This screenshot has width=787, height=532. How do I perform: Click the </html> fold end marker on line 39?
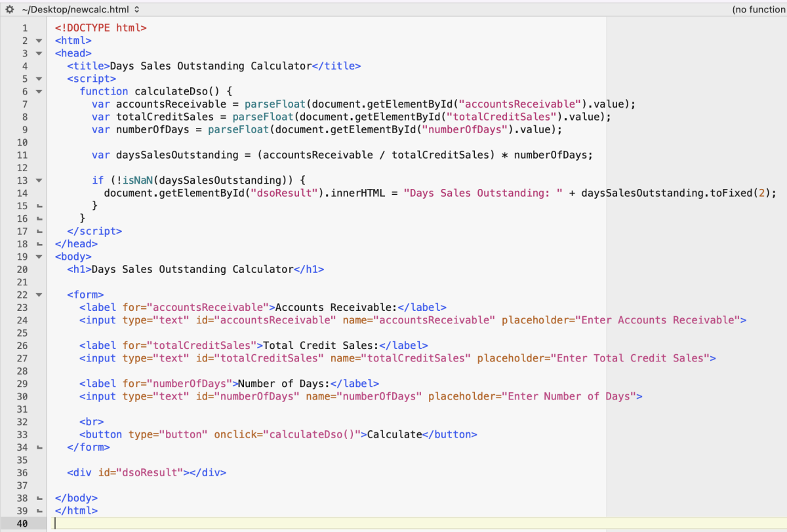pos(39,511)
